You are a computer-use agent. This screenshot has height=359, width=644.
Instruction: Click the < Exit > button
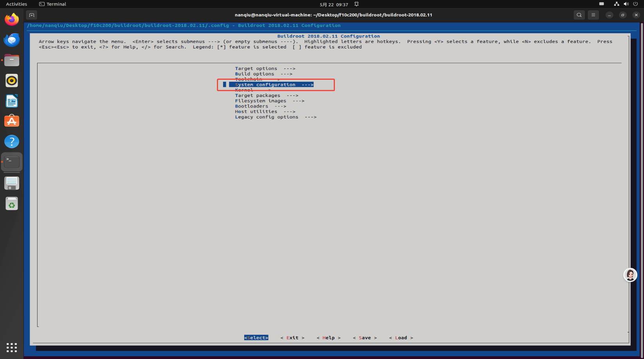click(x=292, y=338)
